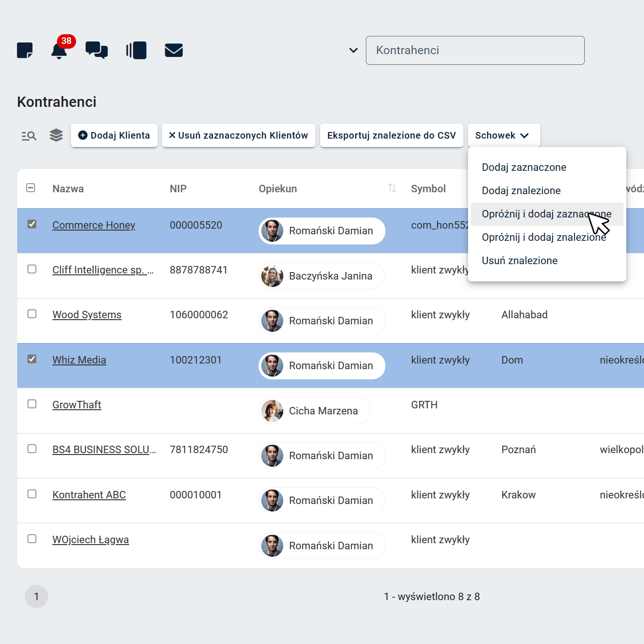Go to page 1 in pagination
The width and height of the screenshot is (644, 644).
point(36,596)
